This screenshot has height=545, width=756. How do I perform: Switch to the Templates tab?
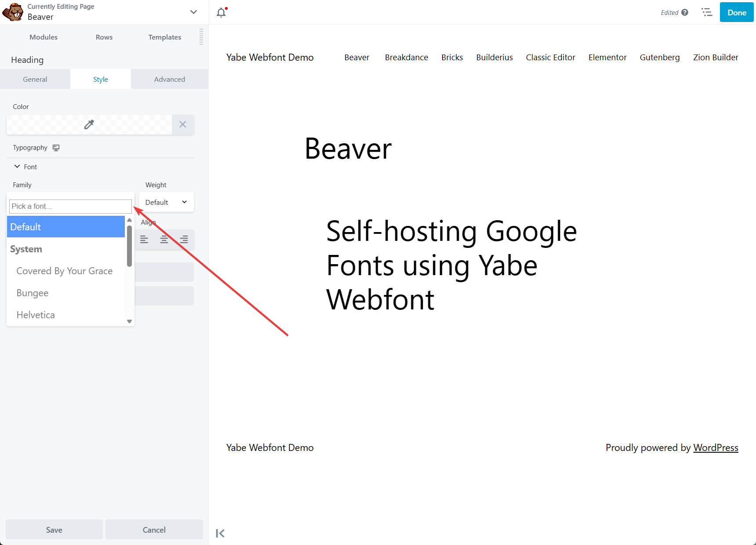click(165, 37)
